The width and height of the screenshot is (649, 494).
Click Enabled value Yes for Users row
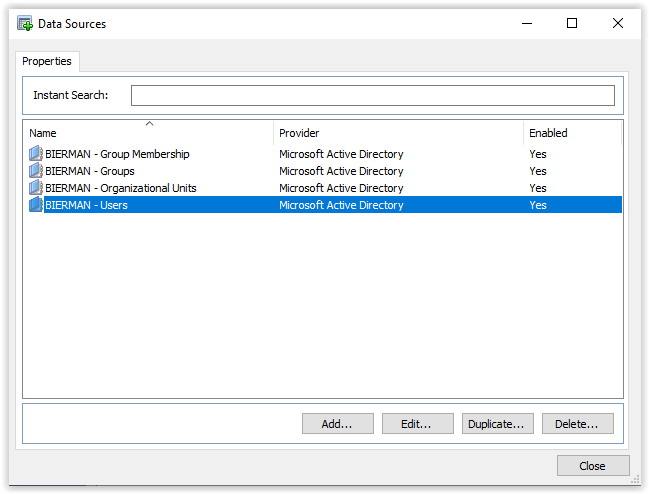538,205
